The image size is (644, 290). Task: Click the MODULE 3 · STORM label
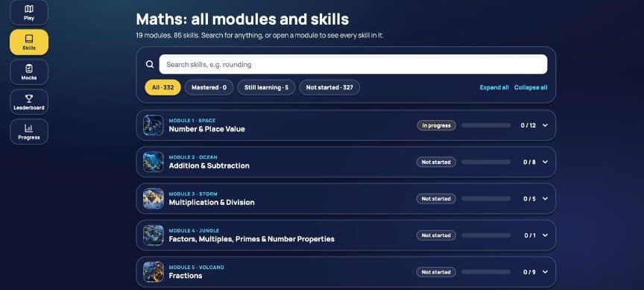click(193, 194)
